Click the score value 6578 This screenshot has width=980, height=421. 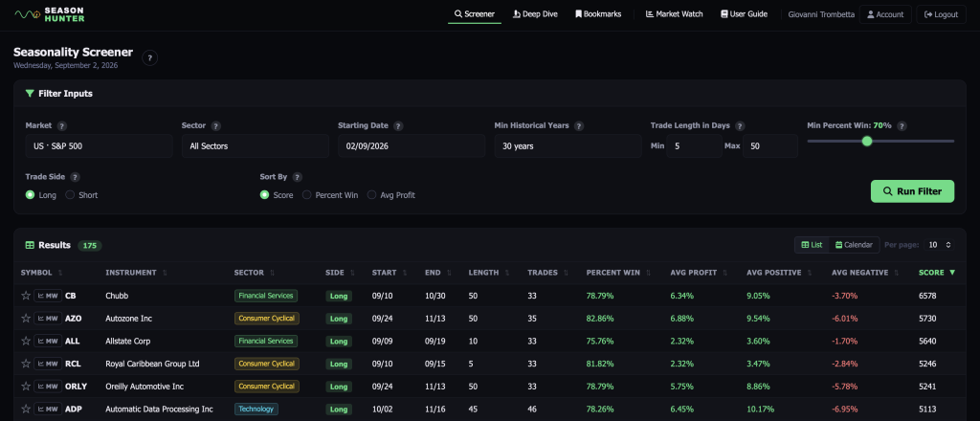[927, 296]
